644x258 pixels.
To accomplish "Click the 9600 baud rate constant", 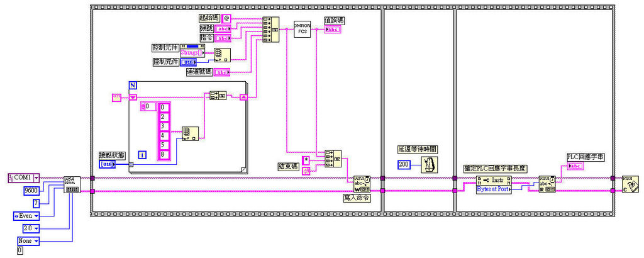I will pos(31,190).
